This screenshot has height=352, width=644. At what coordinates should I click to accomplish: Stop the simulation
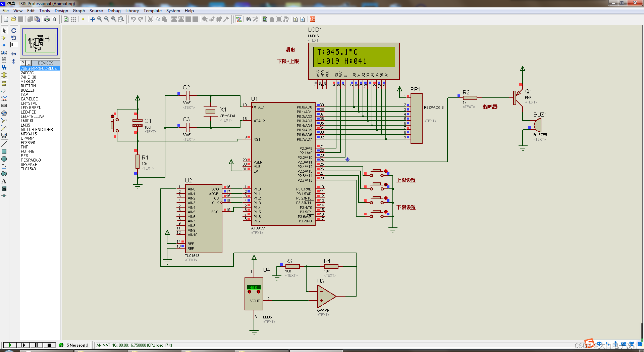[x=49, y=345]
